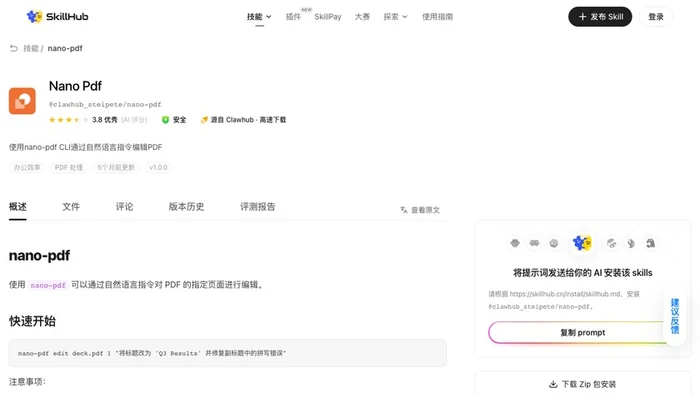Click 查看原文 to view the original text
The image size is (700, 395).
[x=420, y=210]
